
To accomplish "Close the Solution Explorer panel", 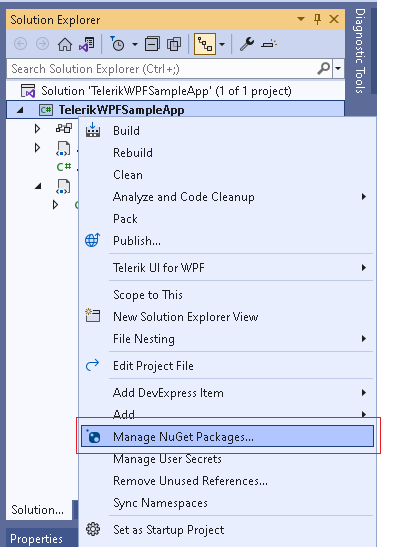I will point(334,19).
